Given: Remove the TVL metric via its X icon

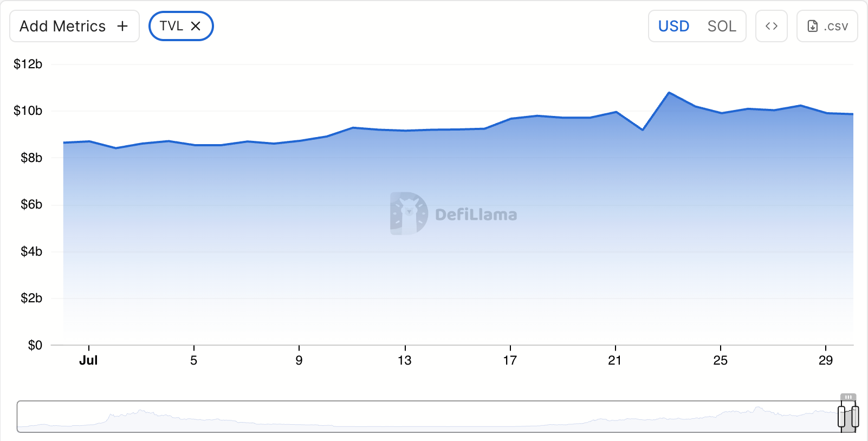Looking at the screenshot, I should point(196,26).
